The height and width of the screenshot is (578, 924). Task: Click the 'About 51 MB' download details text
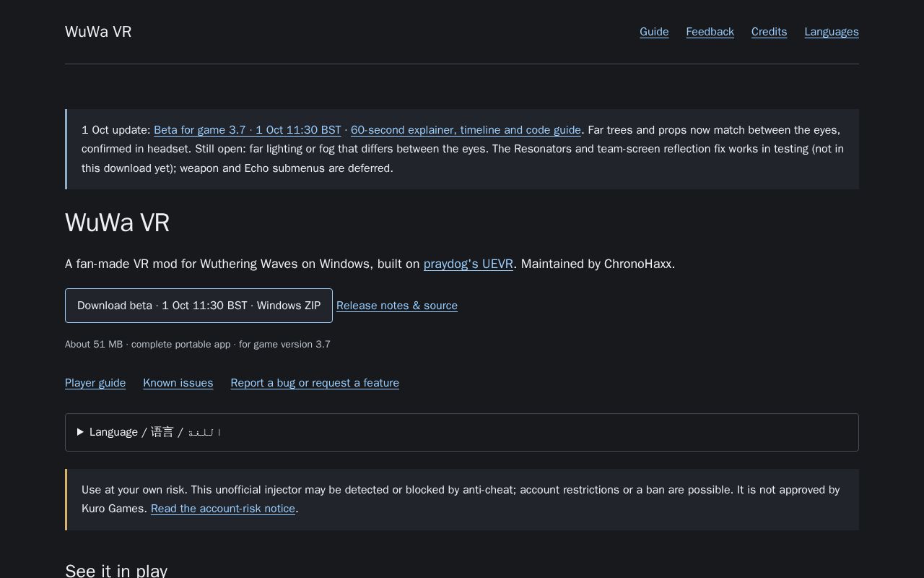tap(198, 345)
